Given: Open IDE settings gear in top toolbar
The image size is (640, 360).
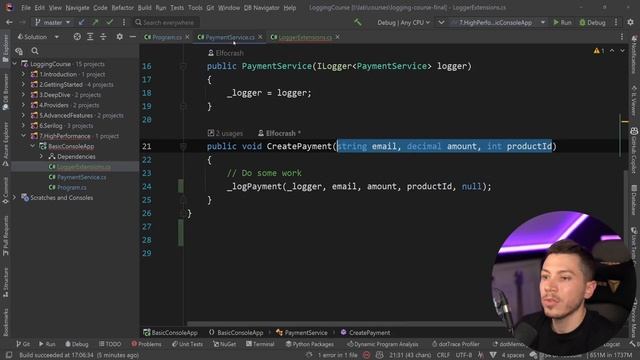Looking at the screenshot, I should [631, 22].
